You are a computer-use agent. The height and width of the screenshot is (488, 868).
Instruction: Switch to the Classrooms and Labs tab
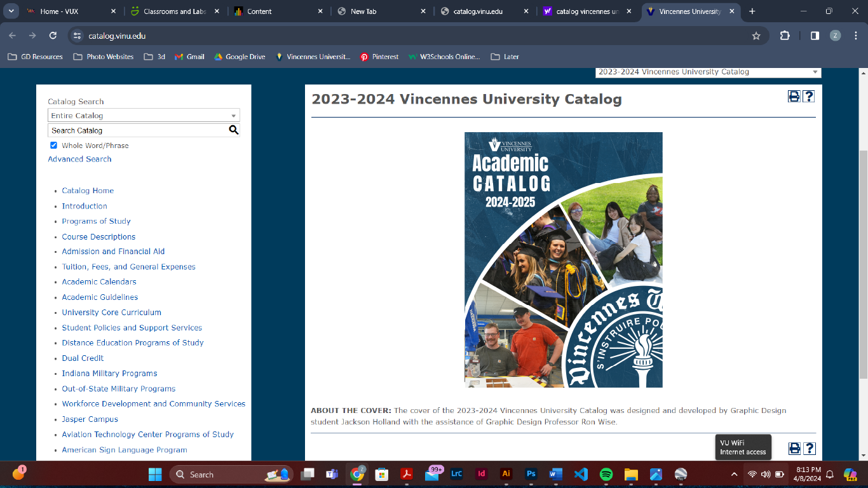pos(176,11)
